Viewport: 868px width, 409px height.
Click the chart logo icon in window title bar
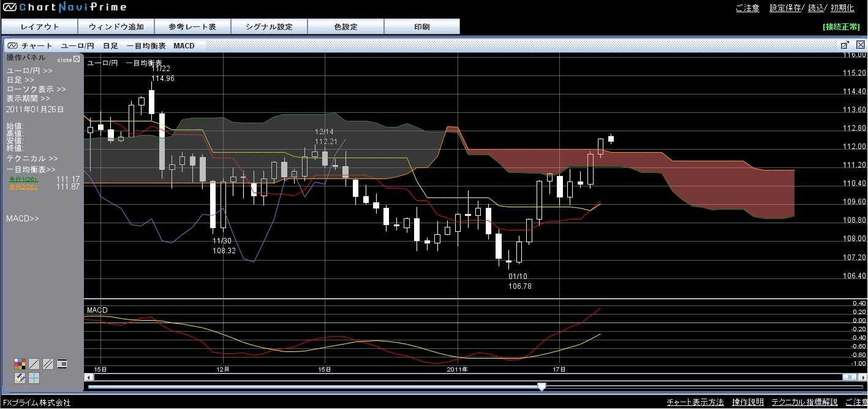13,46
